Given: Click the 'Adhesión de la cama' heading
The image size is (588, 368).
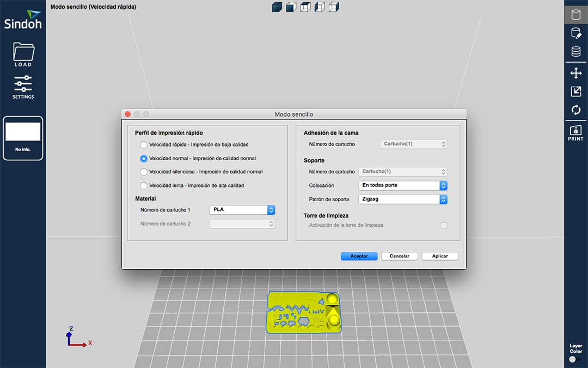Looking at the screenshot, I should [331, 133].
